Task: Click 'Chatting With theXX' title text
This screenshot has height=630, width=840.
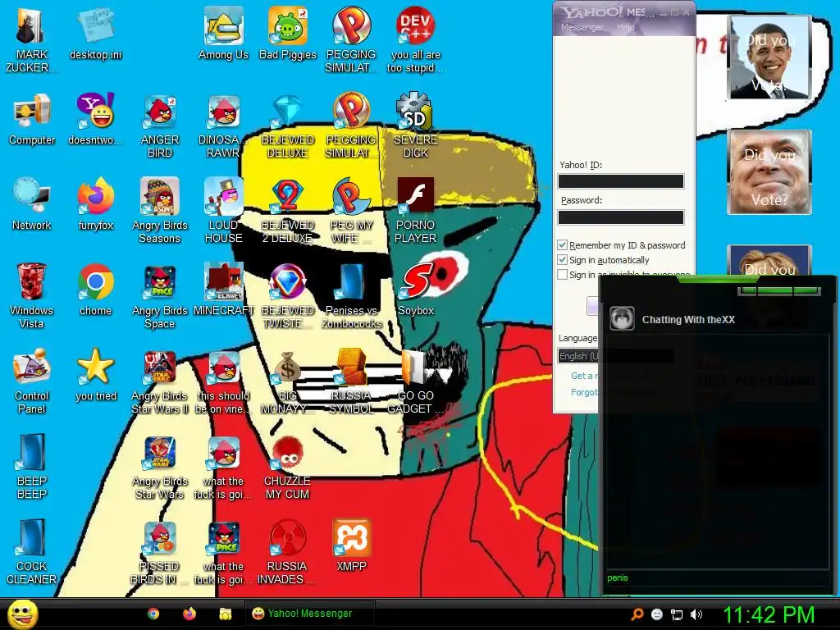Action: (688, 320)
